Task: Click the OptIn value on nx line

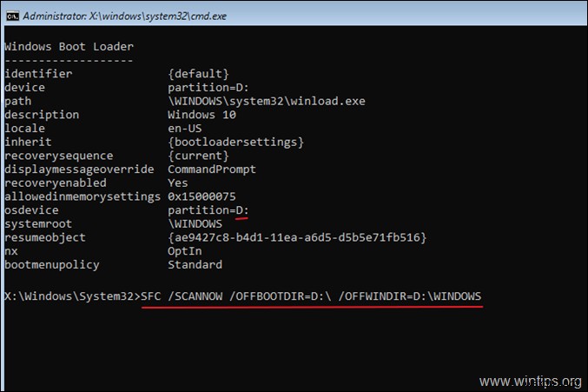Action: pos(184,251)
